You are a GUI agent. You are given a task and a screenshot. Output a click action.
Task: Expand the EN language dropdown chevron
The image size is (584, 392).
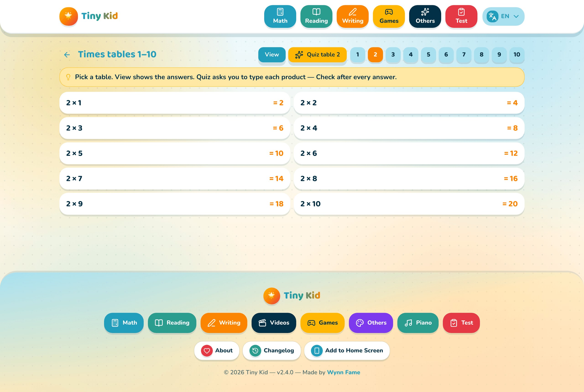(x=516, y=16)
